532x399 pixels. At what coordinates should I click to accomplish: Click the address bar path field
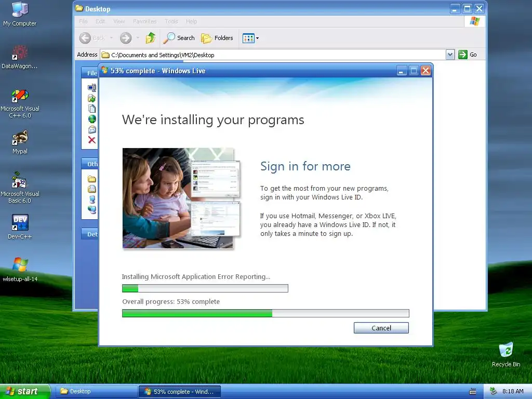tap(273, 55)
